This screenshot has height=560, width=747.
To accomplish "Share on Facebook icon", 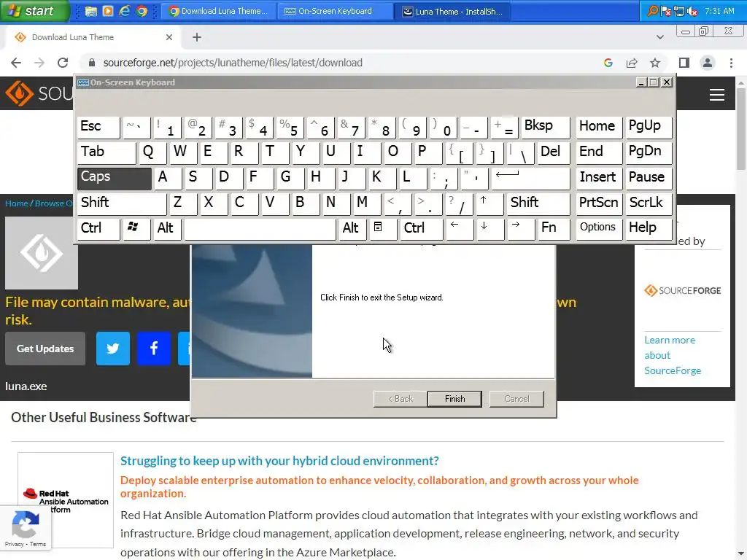I will click(x=153, y=349).
